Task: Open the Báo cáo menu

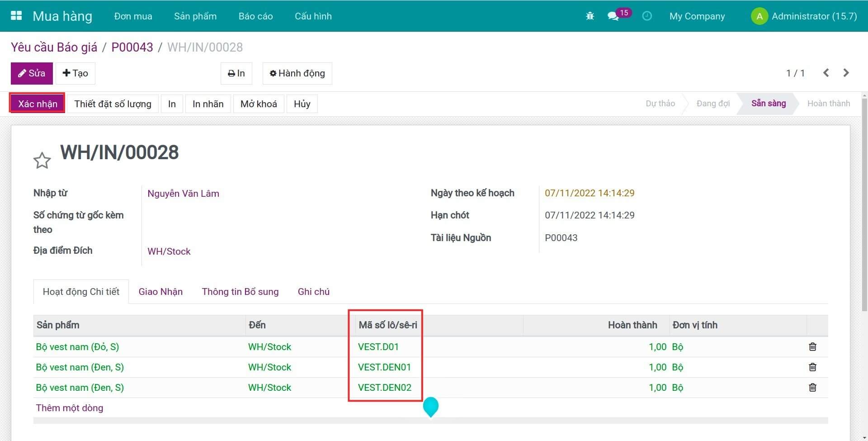Action: tap(255, 16)
